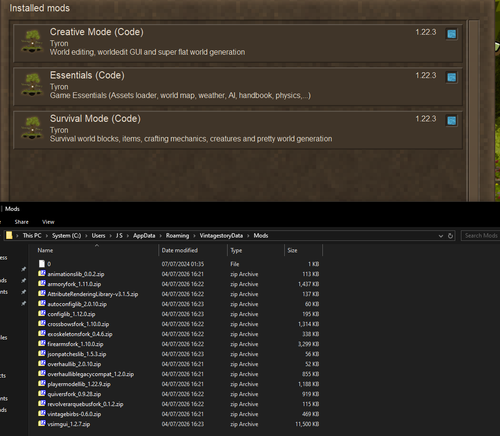Viewport: 500px width, 436px height.
Task: Open the Share ribbon tab
Action: point(21,222)
